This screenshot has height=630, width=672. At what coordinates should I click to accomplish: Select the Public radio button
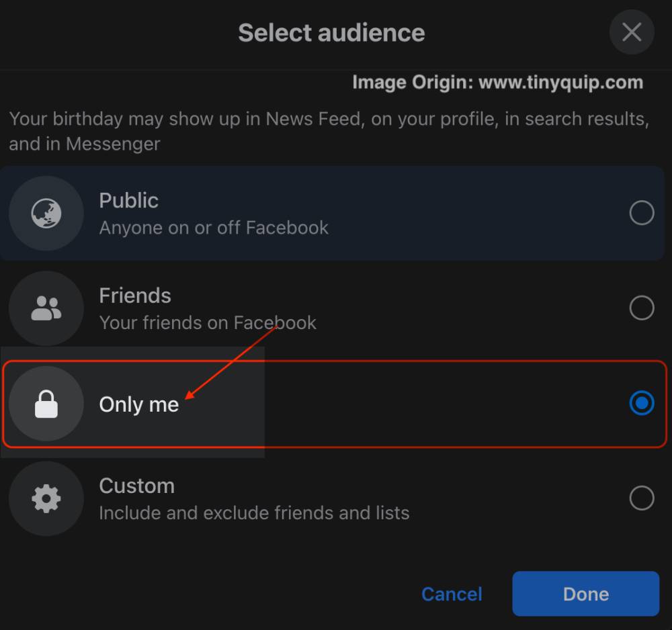click(x=642, y=213)
